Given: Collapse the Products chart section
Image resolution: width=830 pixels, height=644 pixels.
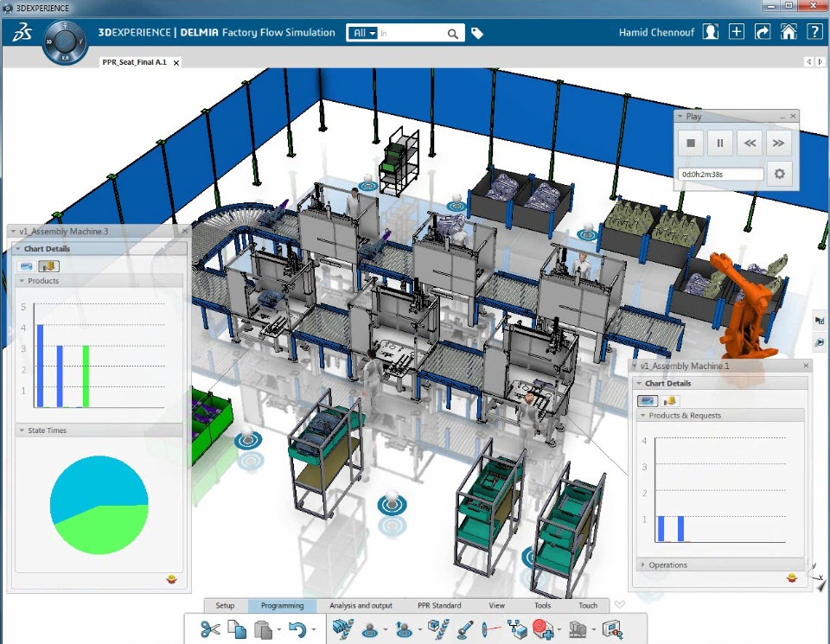Looking at the screenshot, I should pyautogui.click(x=22, y=281).
